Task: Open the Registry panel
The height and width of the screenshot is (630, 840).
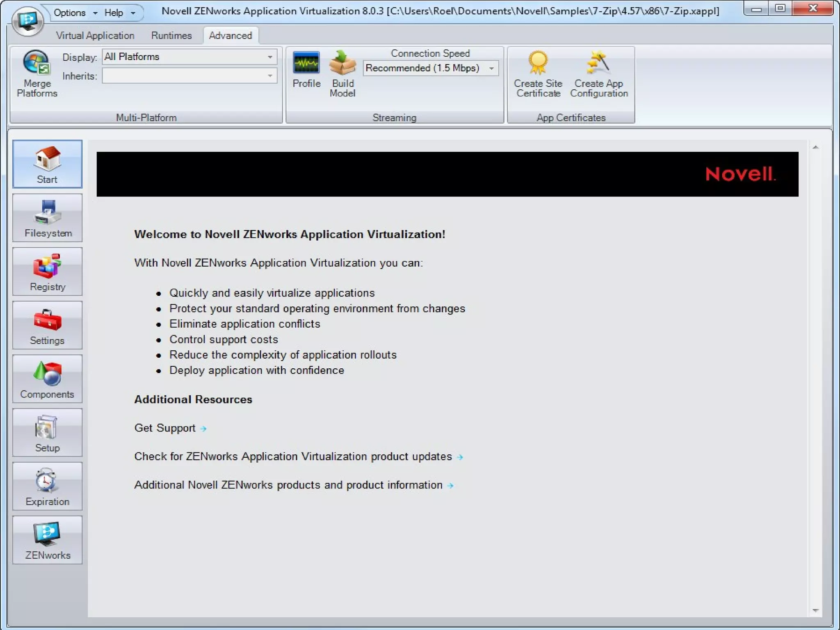Action: point(47,272)
